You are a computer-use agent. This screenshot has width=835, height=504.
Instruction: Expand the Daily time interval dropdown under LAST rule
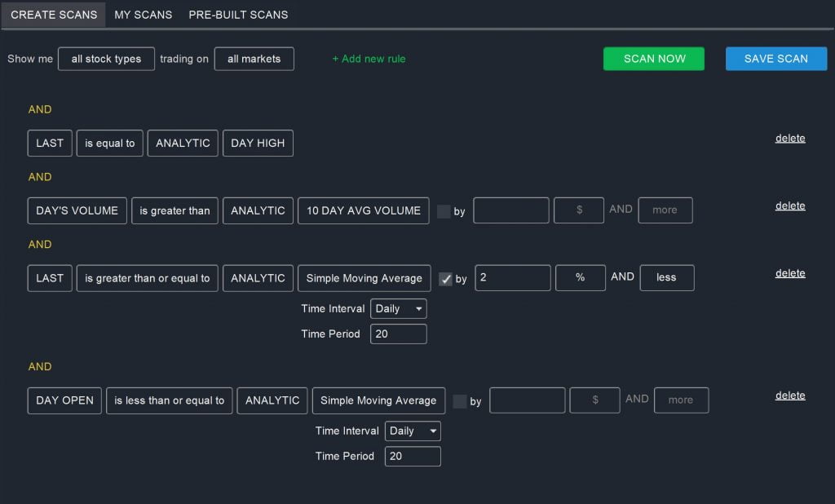click(398, 309)
